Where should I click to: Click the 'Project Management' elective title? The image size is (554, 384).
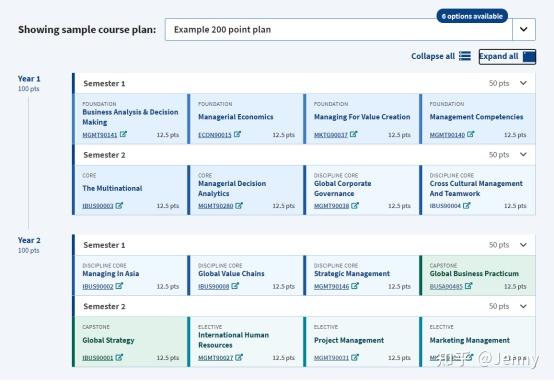tap(349, 340)
